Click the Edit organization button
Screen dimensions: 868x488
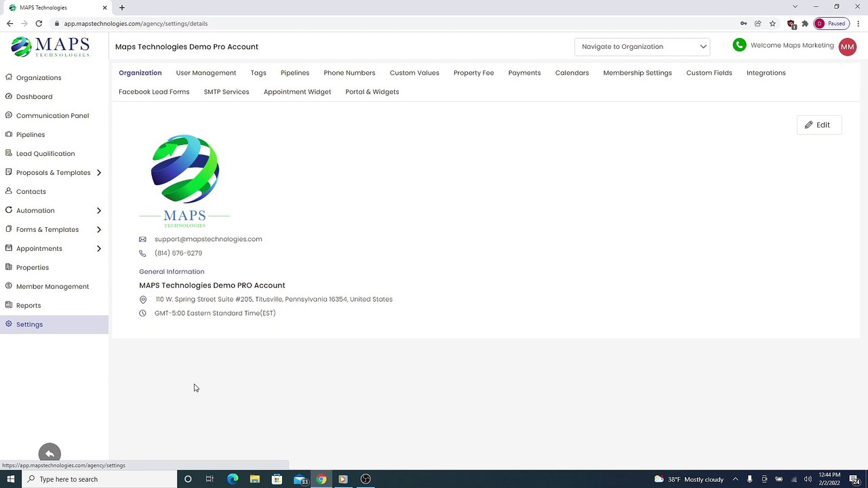tap(819, 125)
